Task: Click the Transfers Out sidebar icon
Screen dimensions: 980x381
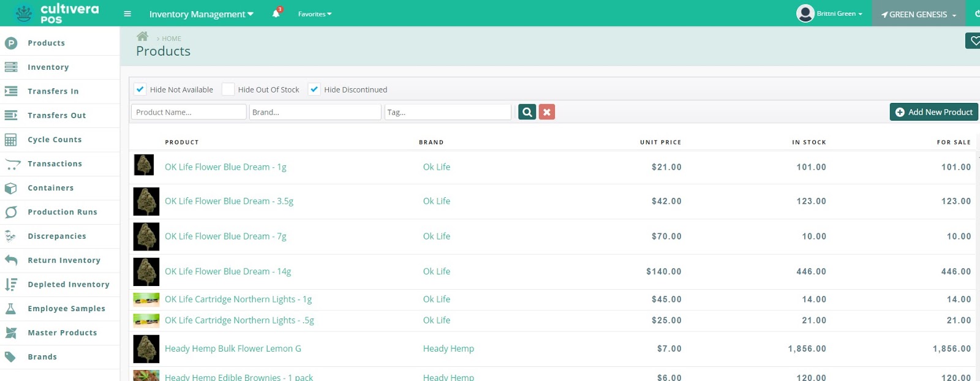Action: [x=10, y=115]
